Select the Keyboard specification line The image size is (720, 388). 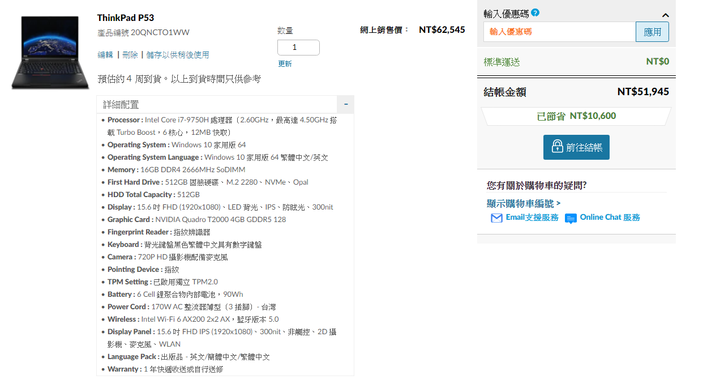point(184,245)
